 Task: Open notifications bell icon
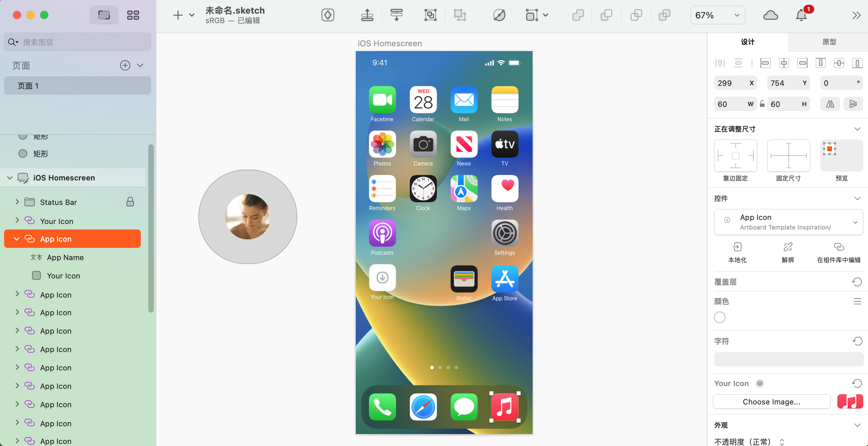coord(801,15)
